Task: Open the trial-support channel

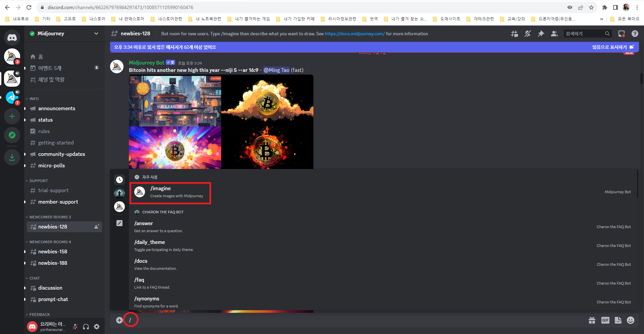Action: [64, 191]
